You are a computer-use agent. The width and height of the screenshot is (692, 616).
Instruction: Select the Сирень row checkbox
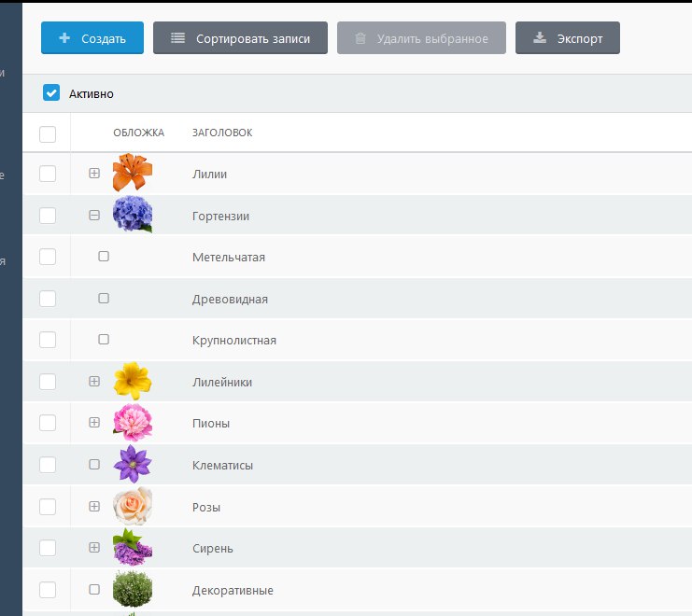pyautogui.click(x=48, y=548)
